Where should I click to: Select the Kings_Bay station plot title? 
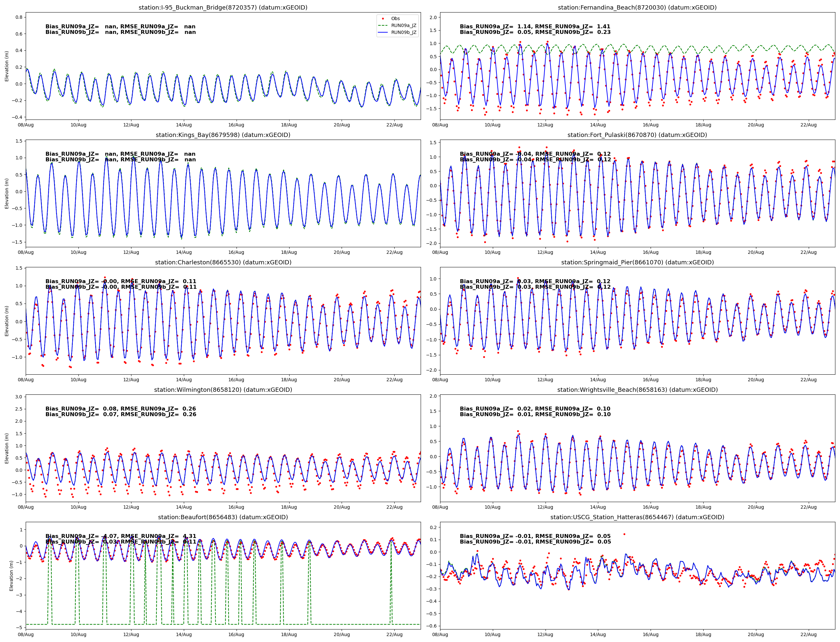point(223,135)
